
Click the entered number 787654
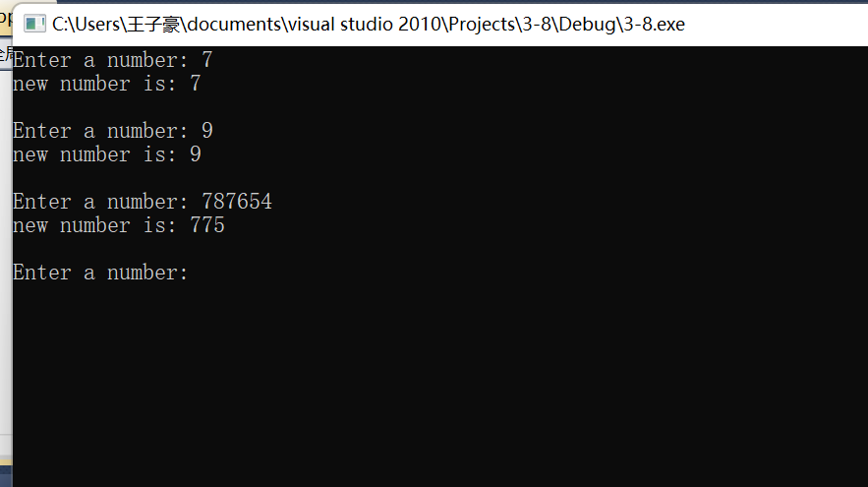click(x=236, y=202)
